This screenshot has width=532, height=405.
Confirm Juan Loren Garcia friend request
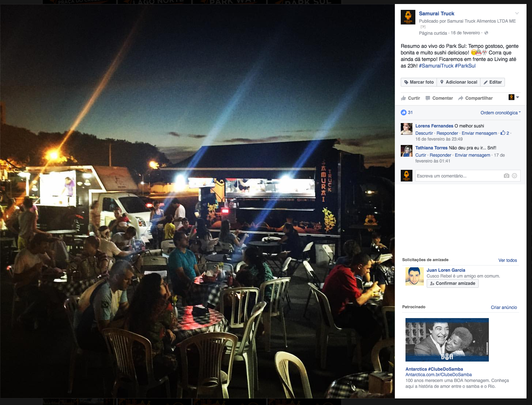(453, 283)
